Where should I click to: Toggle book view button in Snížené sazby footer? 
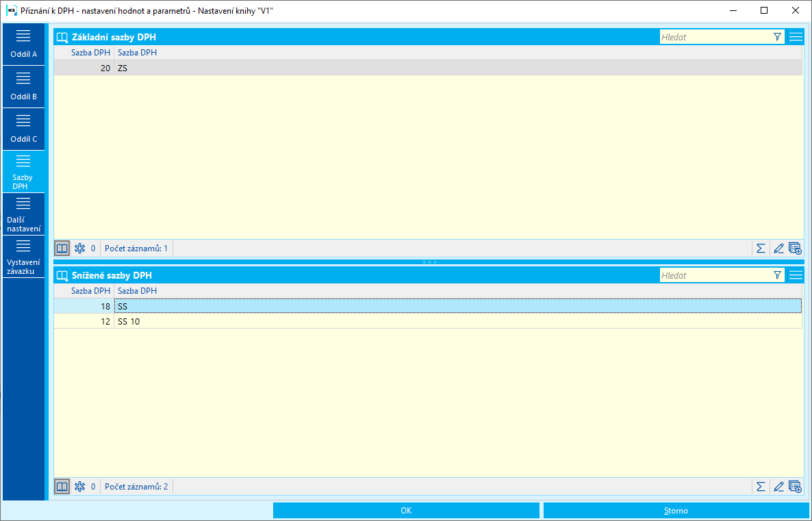pos(62,487)
